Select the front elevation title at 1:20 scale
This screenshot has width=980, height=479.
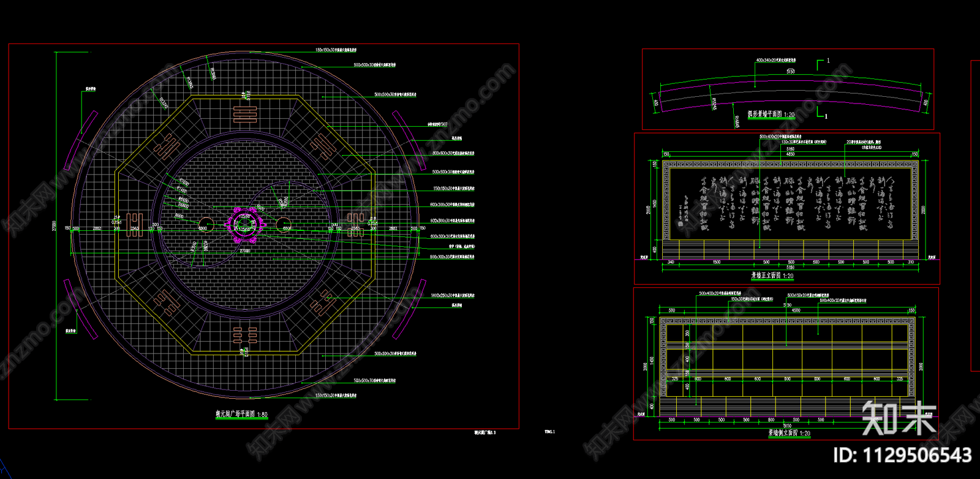(x=772, y=276)
